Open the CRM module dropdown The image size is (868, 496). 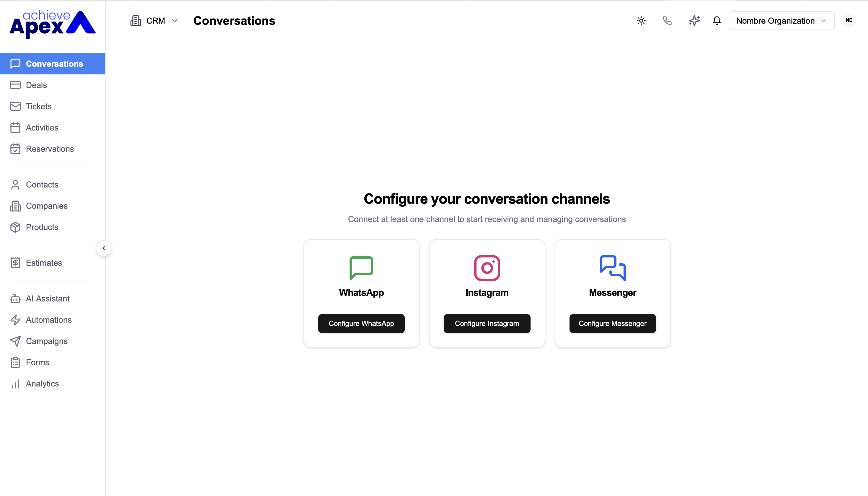pos(154,21)
